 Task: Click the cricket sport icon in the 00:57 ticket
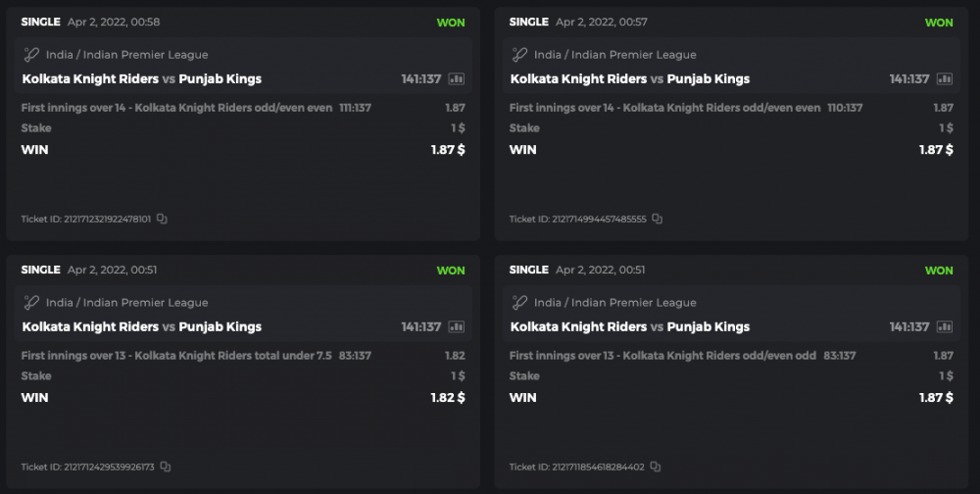519,55
